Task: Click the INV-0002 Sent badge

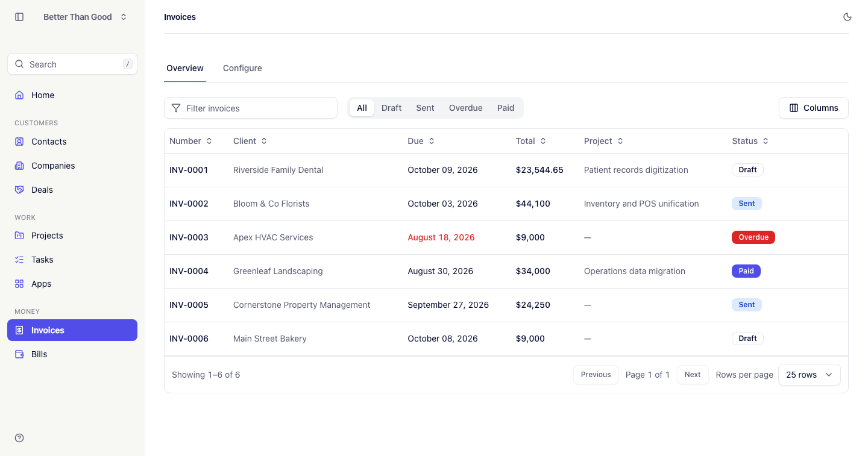Action: (x=747, y=204)
